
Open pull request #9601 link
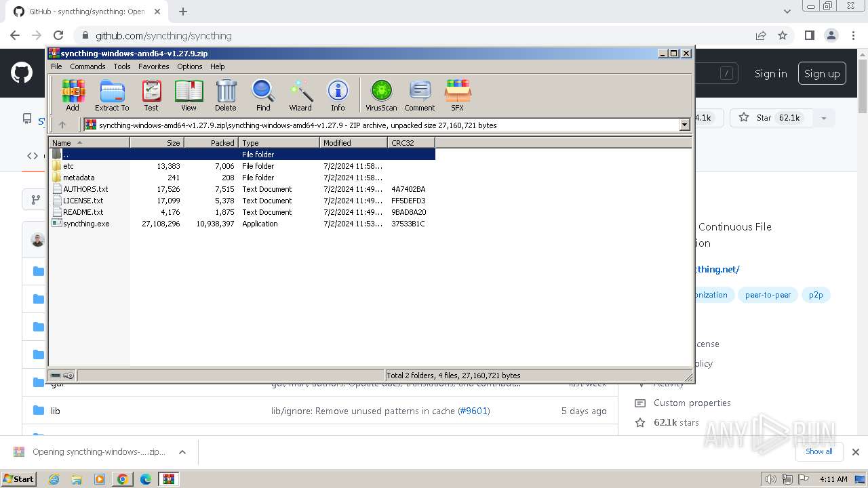(x=473, y=411)
